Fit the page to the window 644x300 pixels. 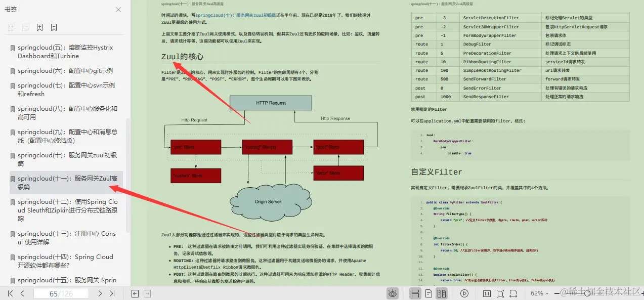(x=500, y=293)
